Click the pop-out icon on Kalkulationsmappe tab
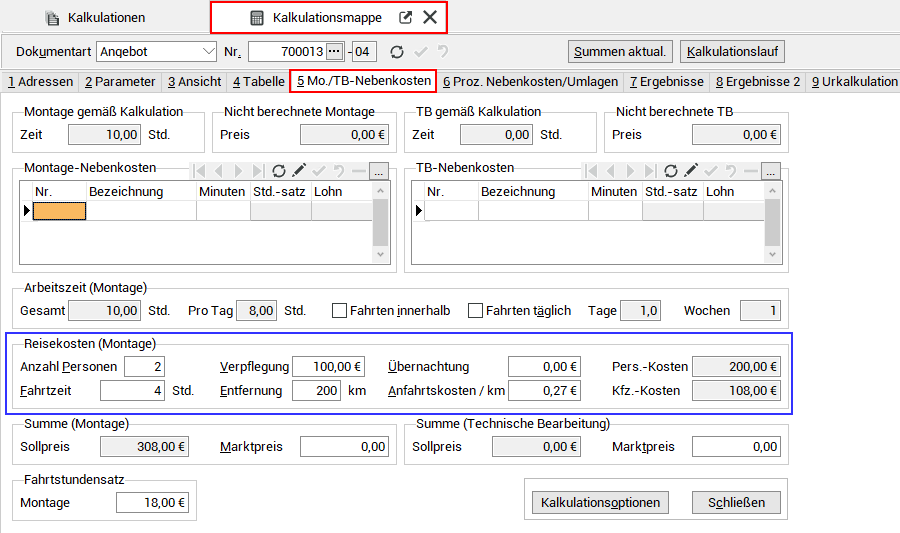The height and width of the screenshot is (533, 900). (405, 17)
